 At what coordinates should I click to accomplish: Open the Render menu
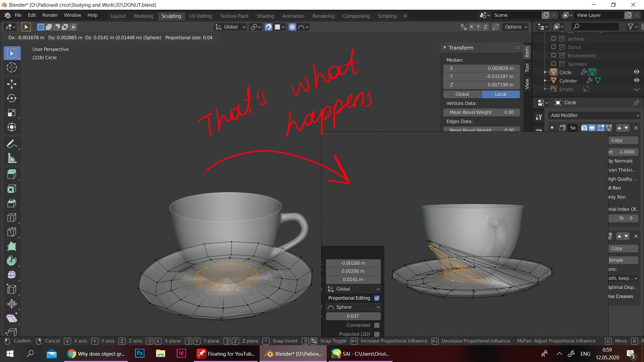click(50, 15)
